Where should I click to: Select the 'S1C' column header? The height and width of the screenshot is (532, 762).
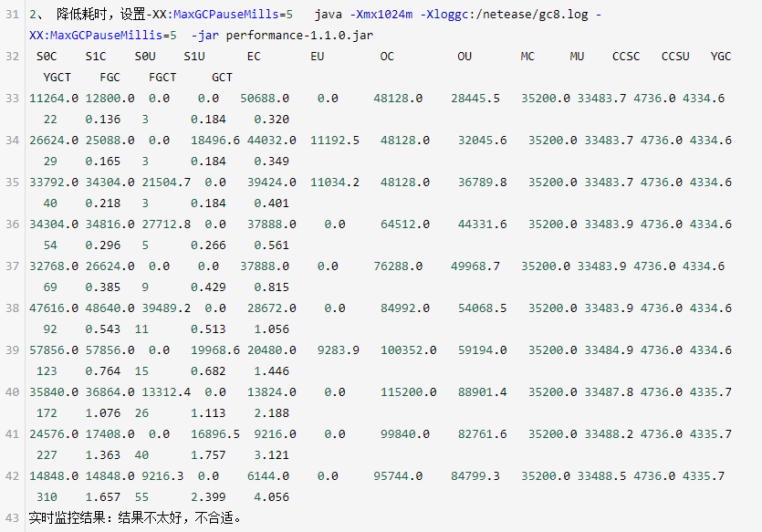pyautogui.click(x=96, y=57)
